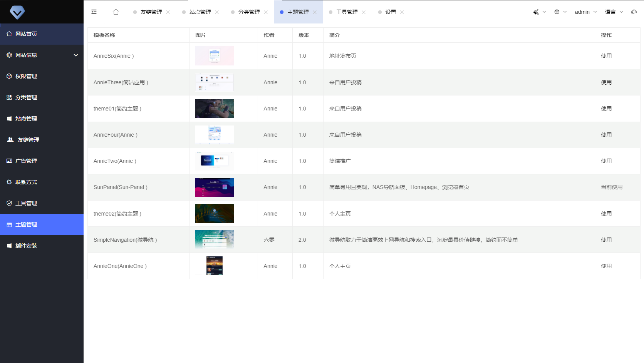Close the 分类管理 tab

pos(266,12)
